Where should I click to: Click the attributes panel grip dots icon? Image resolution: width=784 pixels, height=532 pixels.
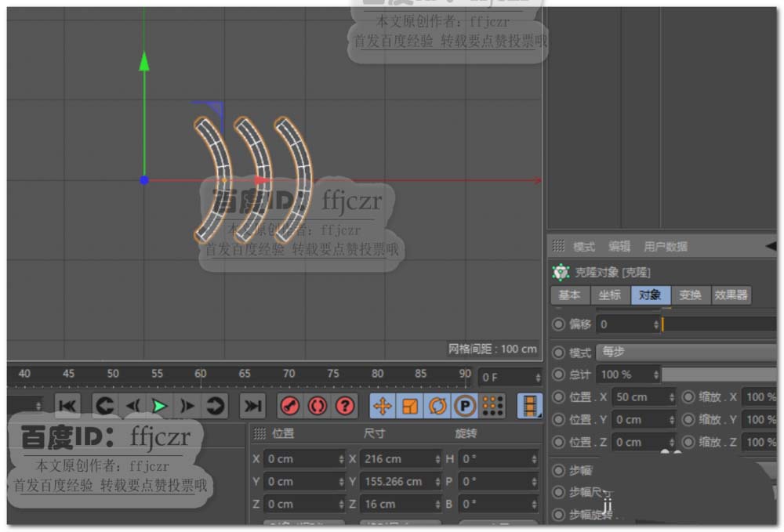[x=558, y=246]
